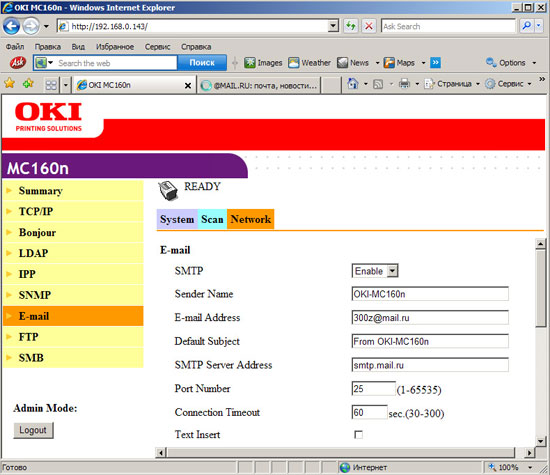Close the OKI MC160n browser tab

click(188, 85)
